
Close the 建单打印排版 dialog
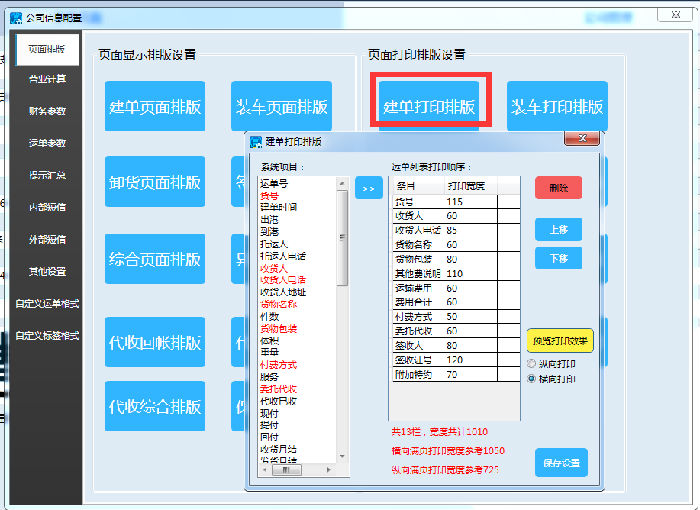pos(581,139)
